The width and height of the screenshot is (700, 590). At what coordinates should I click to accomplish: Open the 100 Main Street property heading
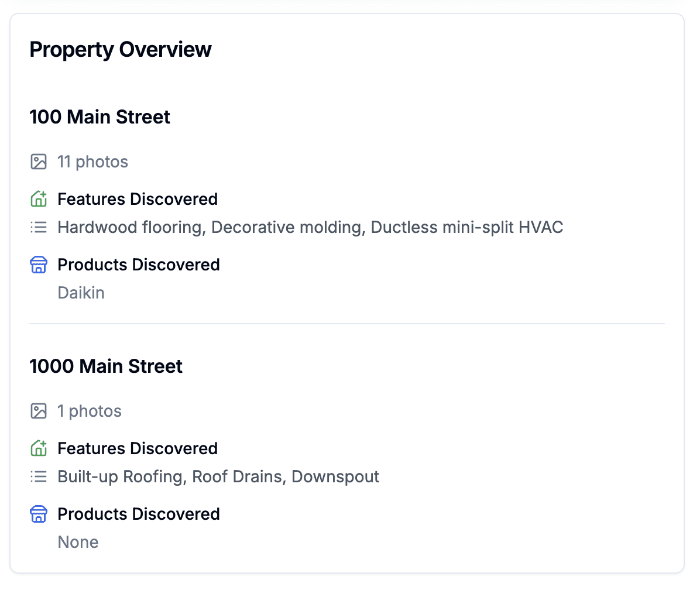tap(99, 117)
